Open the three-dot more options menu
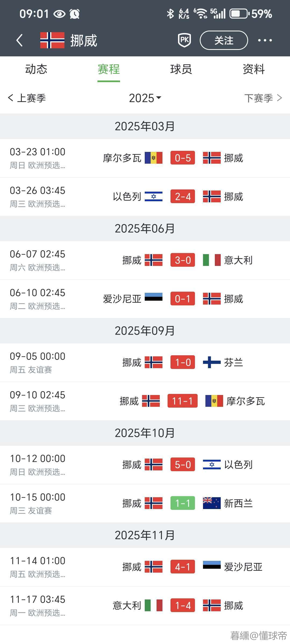This screenshot has width=290, height=644. 265,40
